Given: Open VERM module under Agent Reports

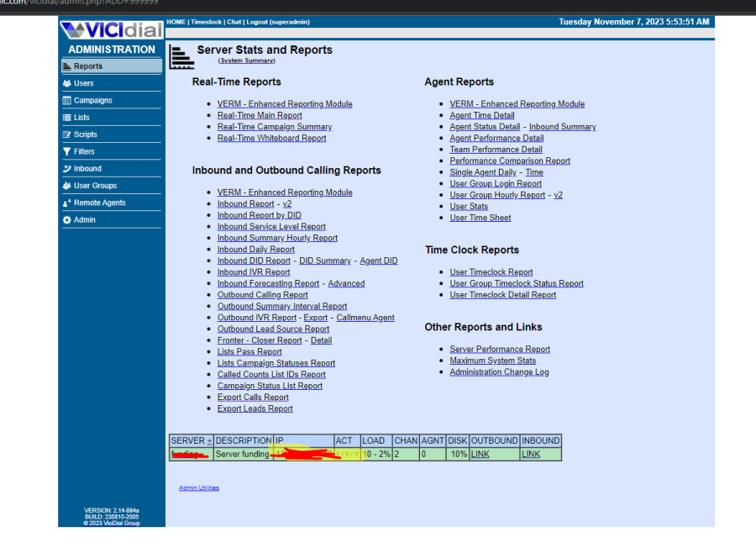Looking at the screenshot, I should (x=517, y=103).
